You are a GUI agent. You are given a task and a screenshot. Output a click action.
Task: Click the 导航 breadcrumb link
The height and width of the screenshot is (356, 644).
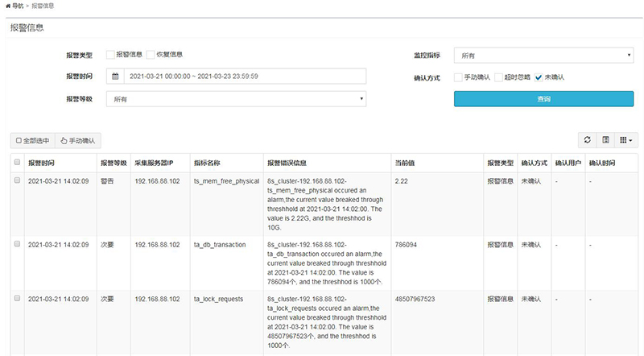(x=18, y=6)
